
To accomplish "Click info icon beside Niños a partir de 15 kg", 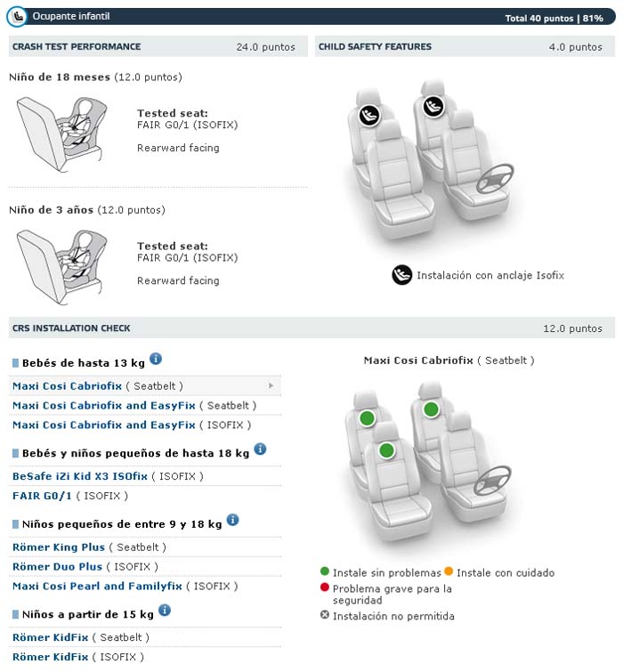I will [x=165, y=611].
